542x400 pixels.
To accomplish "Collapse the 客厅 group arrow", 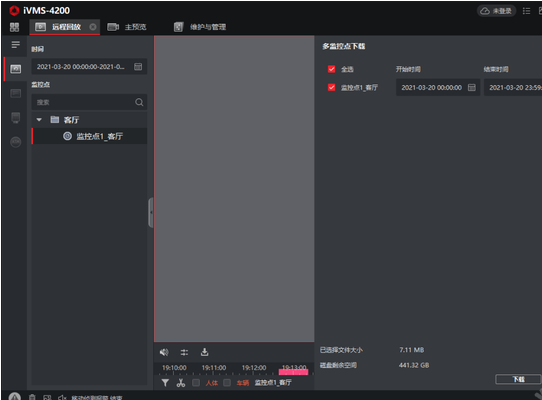I will click(39, 120).
